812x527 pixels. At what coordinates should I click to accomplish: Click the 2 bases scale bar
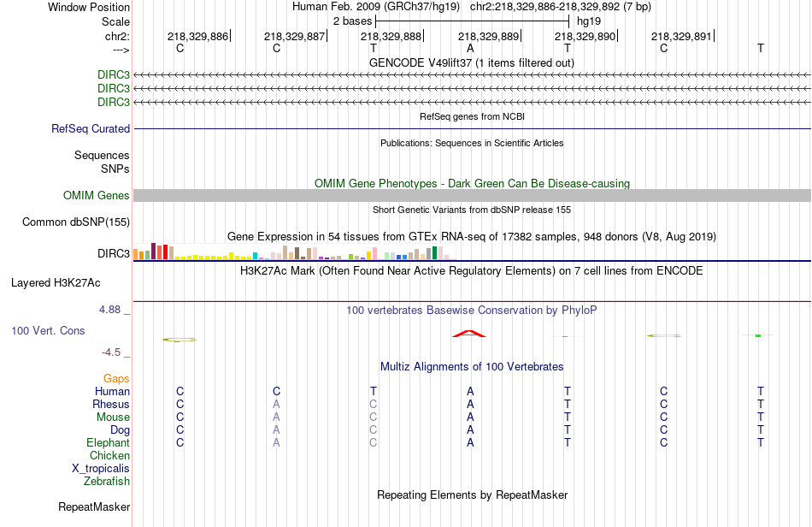point(473,21)
